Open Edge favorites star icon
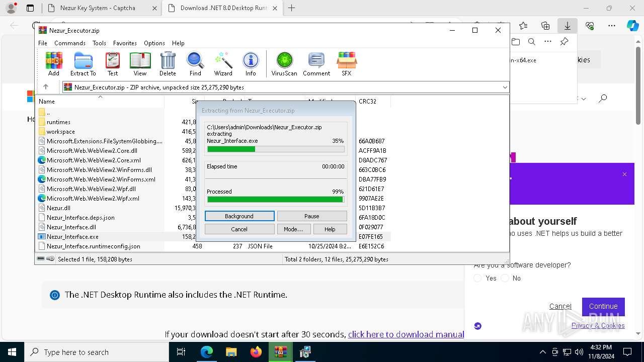The width and height of the screenshot is (644, 362). click(523, 26)
